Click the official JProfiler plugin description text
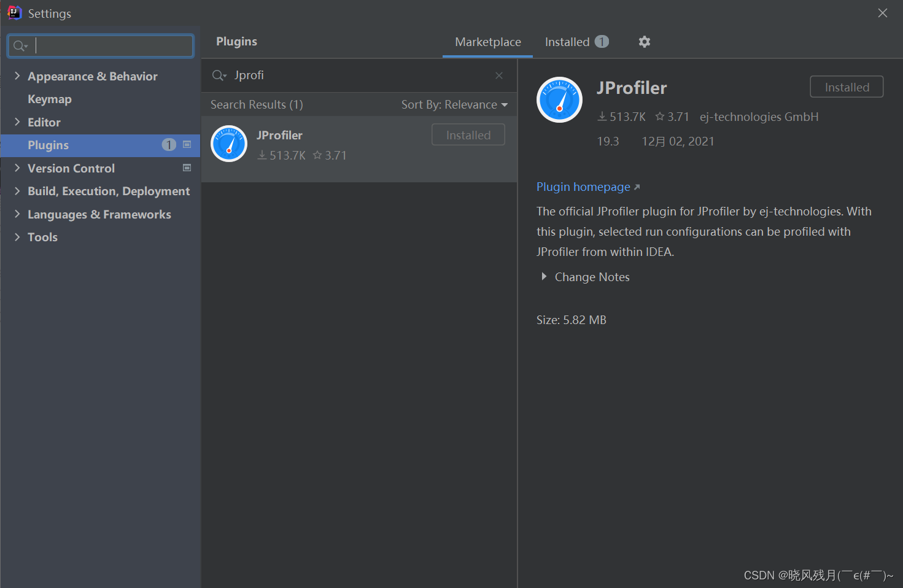 click(x=704, y=231)
